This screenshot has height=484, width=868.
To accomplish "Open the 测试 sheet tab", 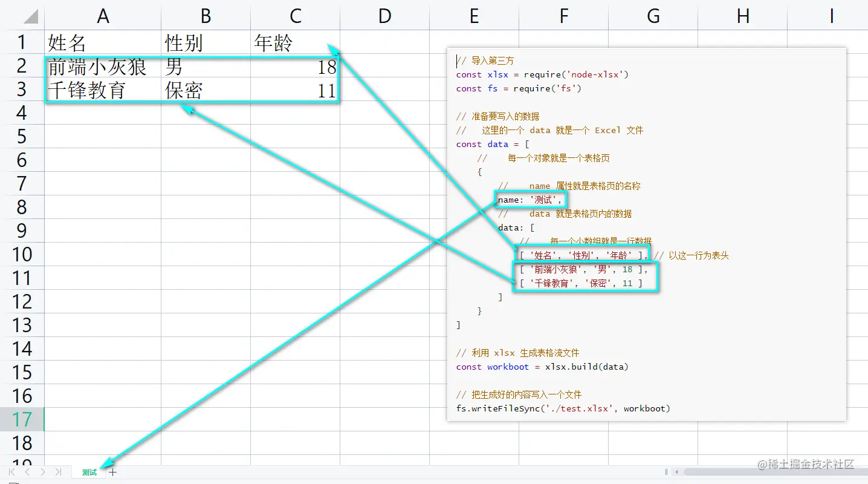I will tap(89, 473).
